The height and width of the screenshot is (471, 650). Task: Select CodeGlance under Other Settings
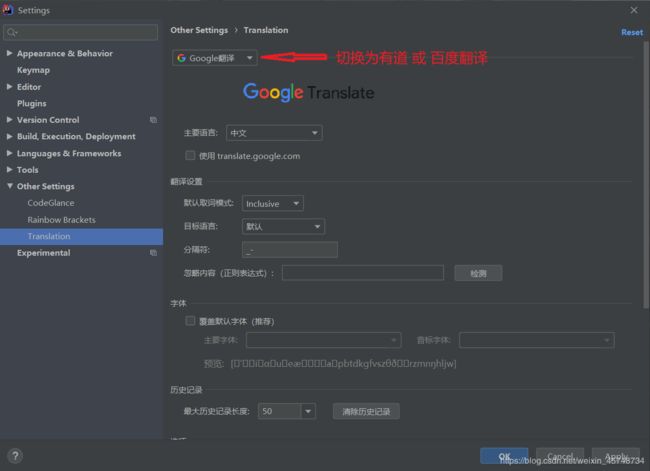pyautogui.click(x=51, y=203)
